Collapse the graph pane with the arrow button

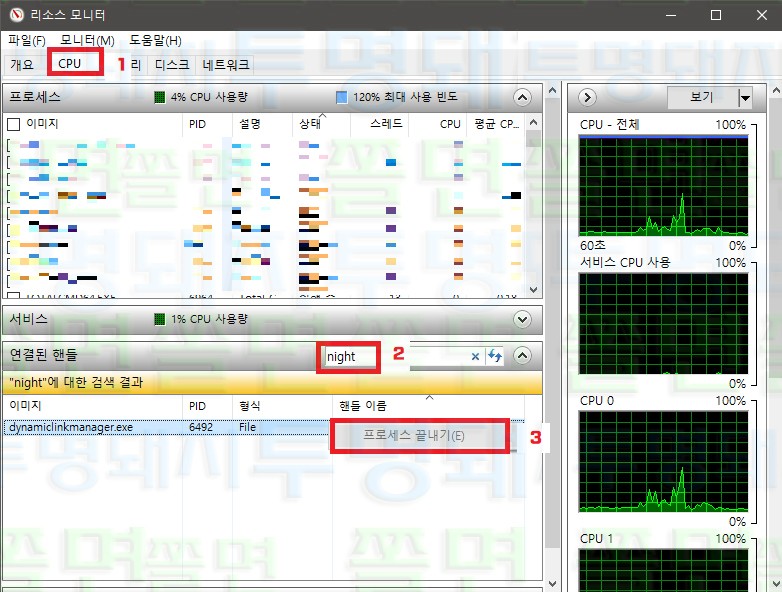click(587, 97)
